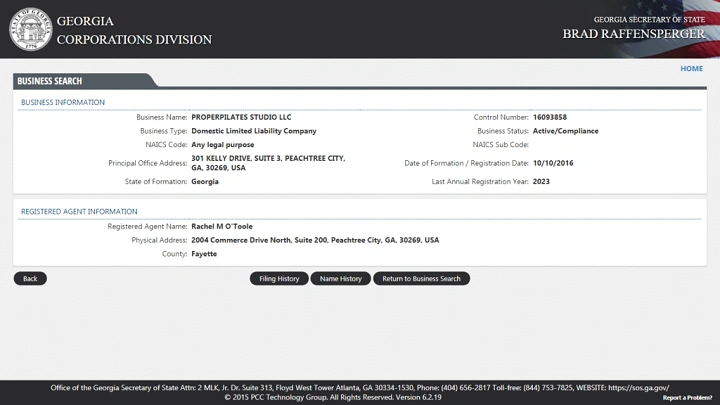The height and width of the screenshot is (405, 720).
Task: Click the Active/Compliance business status value
Action: click(x=565, y=131)
